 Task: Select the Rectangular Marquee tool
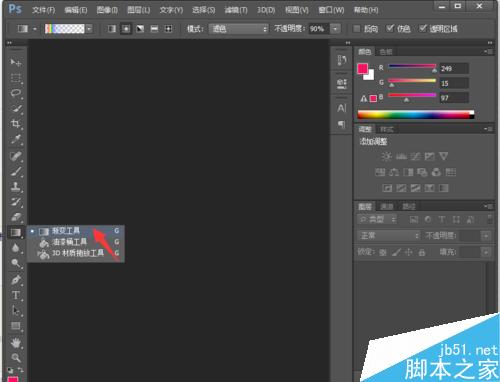coord(15,78)
